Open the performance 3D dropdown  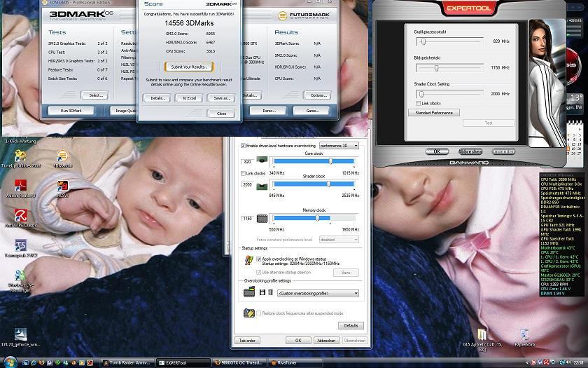(x=339, y=145)
